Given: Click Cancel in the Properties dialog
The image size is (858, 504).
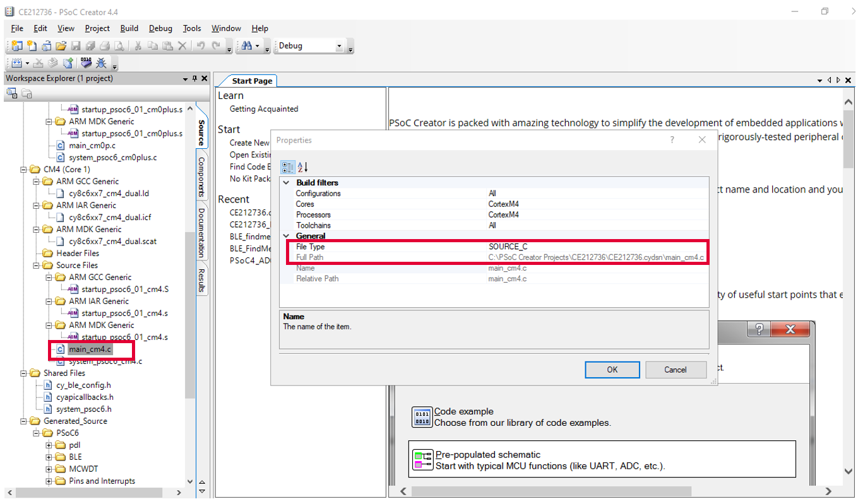Looking at the screenshot, I should pyautogui.click(x=675, y=370).
